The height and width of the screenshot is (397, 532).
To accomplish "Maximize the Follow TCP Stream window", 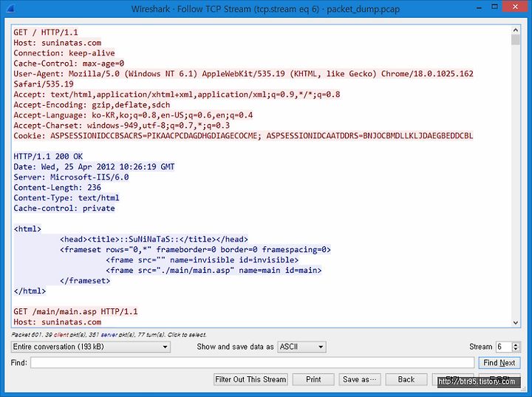I will [494, 7].
